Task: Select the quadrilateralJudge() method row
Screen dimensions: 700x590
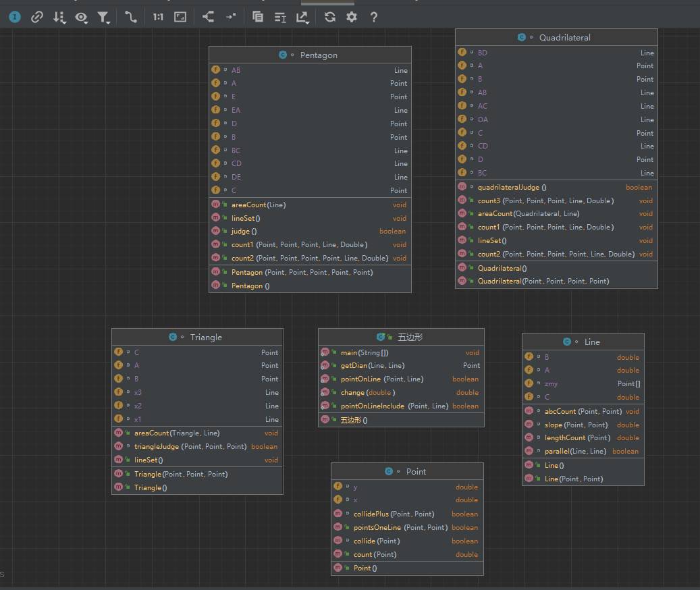Action: (x=512, y=188)
